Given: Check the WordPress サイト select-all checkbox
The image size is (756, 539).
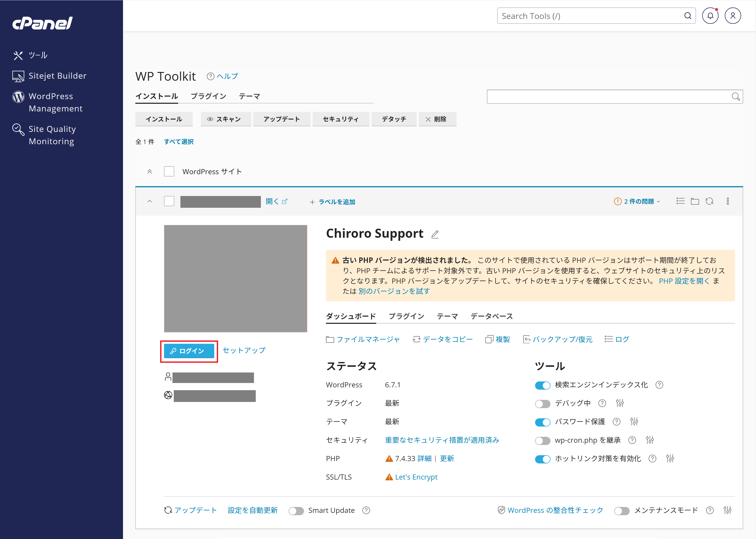Looking at the screenshot, I should pos(169,171).
